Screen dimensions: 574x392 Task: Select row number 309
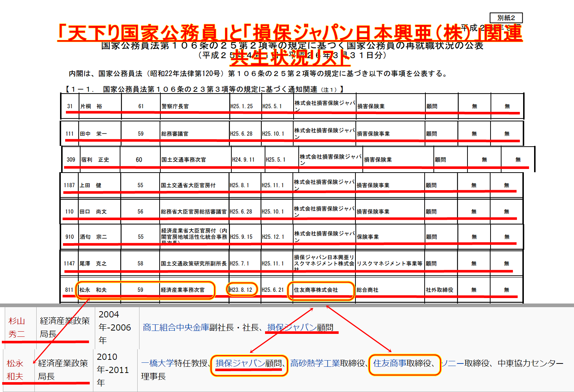pos(71,160)
